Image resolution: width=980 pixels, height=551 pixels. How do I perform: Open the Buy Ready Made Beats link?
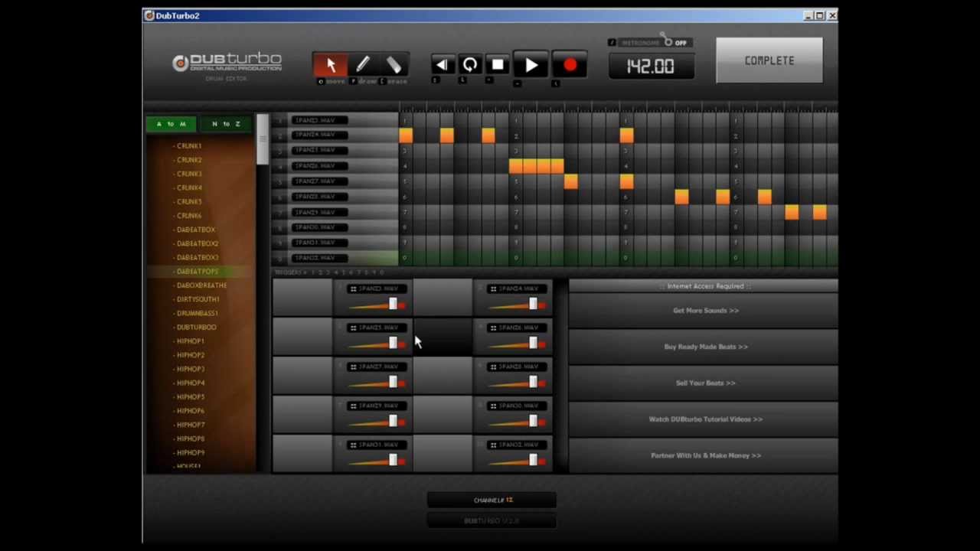pyautogui.click(x=705, y=347)
